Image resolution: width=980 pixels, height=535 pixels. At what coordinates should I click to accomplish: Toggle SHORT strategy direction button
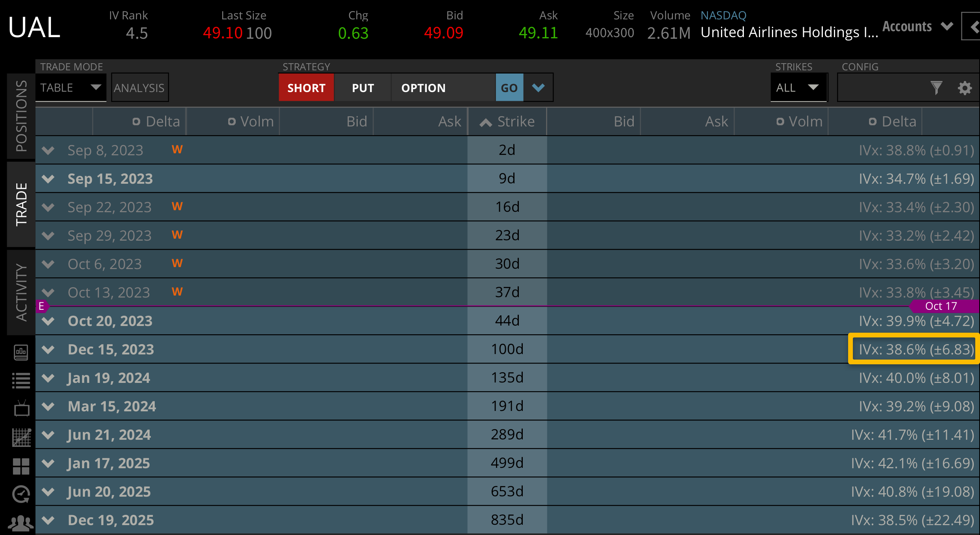(306, 88)
